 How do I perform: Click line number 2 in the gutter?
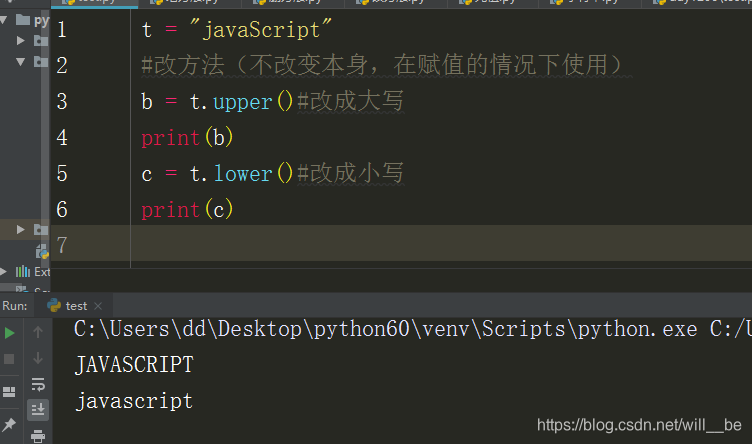tap(62, 66)
